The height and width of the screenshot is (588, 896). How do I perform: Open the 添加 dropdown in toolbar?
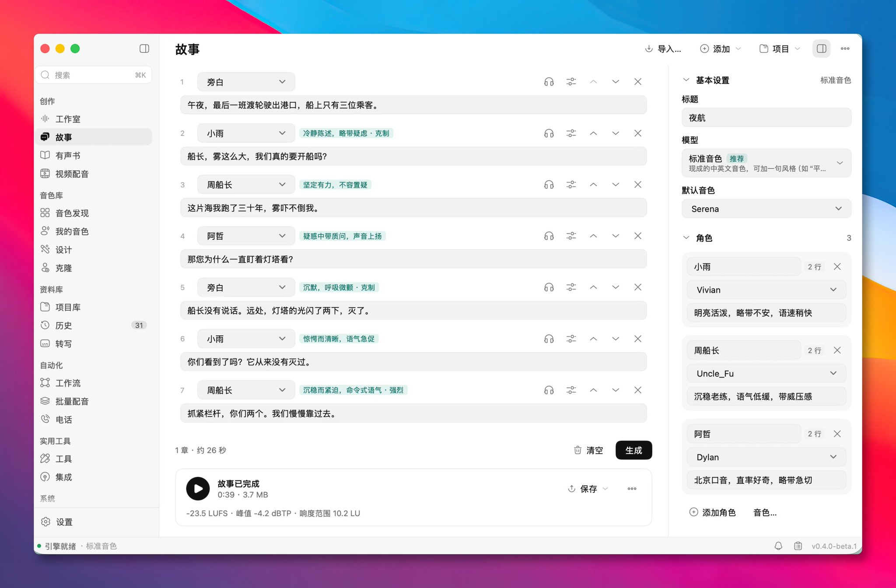pyautogui.click(x=721, y=49)
